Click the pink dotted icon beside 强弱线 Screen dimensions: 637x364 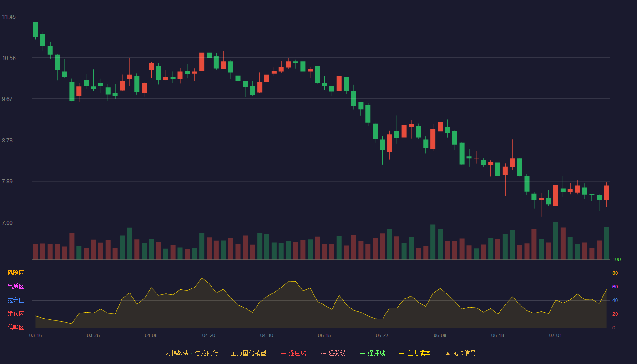click(x=323, y=353)
